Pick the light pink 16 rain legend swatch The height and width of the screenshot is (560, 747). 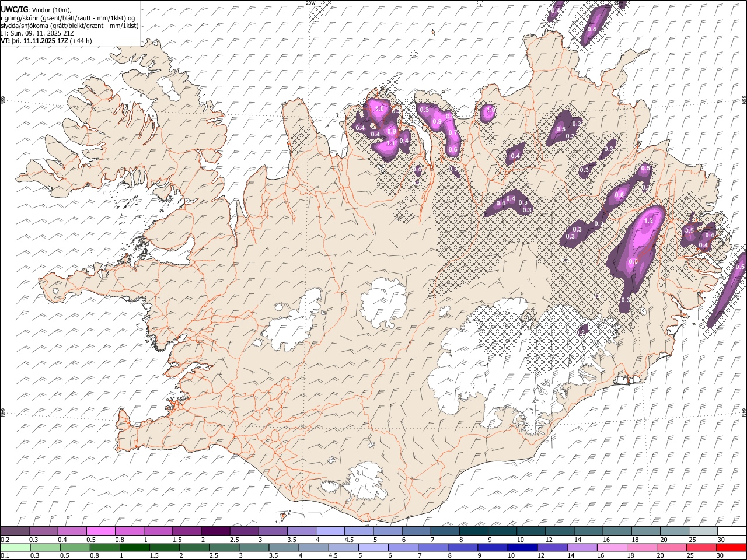(612, 547)
